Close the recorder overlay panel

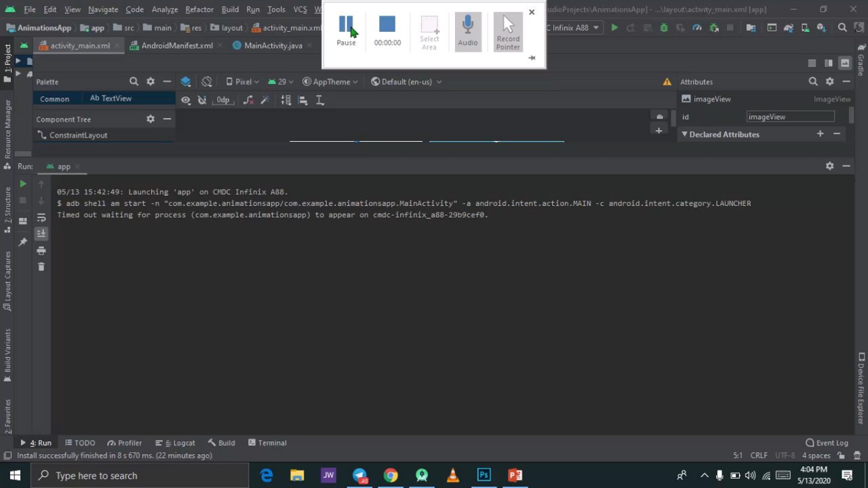pos(532,12)
